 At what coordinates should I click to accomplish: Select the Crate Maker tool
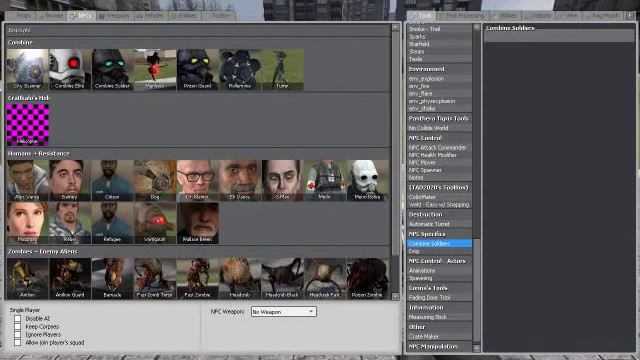(439, 337)
